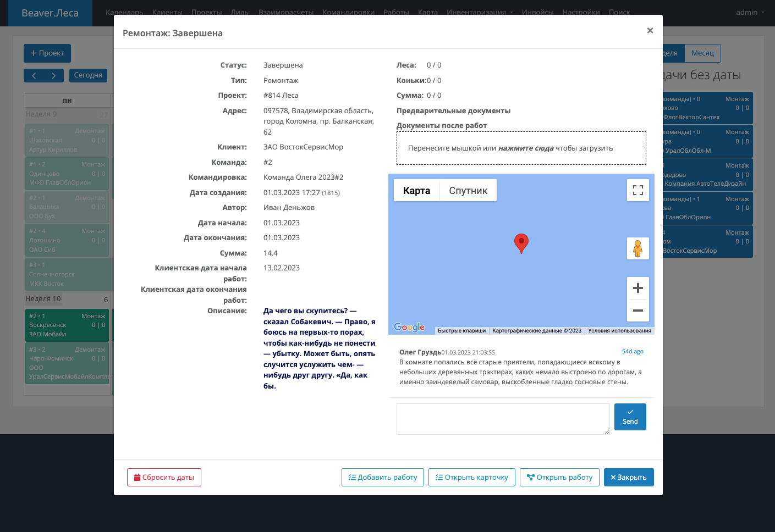775x532 pixels.
Task: Click the comment text area
Action: point(503,419)
